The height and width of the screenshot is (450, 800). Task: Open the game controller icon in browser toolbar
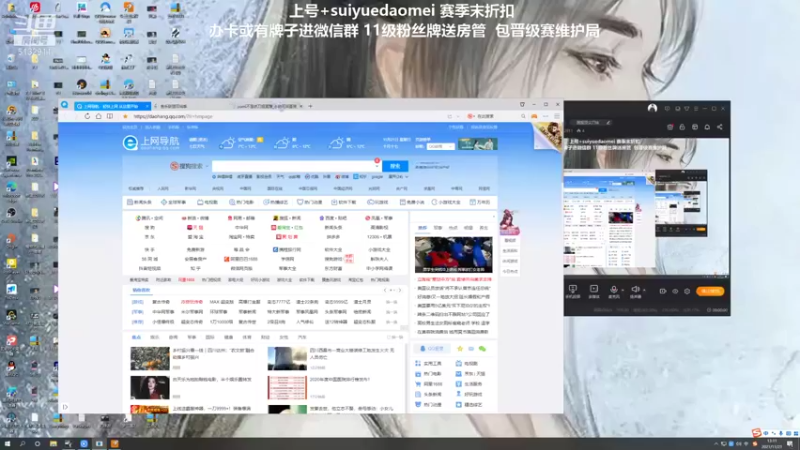pos(534,116)
